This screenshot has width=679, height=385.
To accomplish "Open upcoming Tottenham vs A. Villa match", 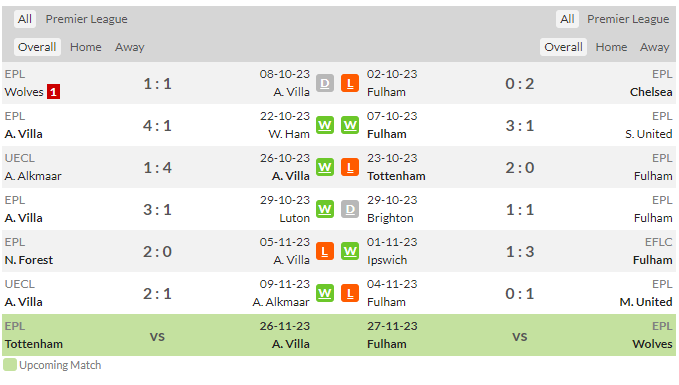I will 158,335.
